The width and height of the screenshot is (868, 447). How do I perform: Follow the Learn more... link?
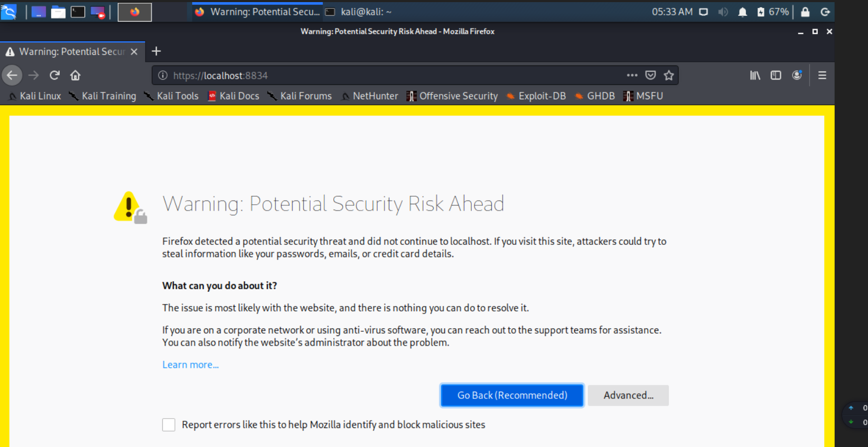[x=190, y=365]
